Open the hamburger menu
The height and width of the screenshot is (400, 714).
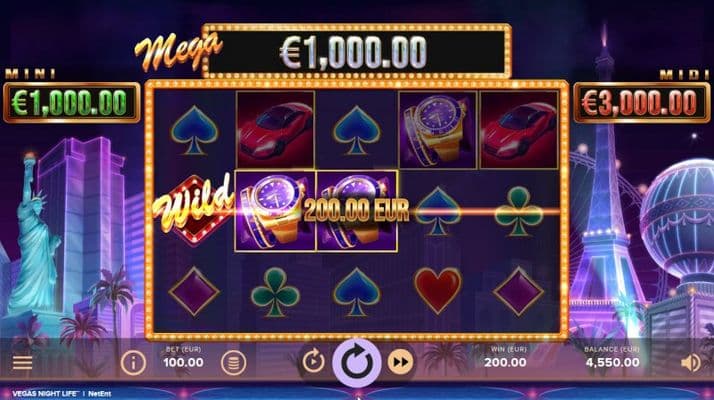coord(22,363)
